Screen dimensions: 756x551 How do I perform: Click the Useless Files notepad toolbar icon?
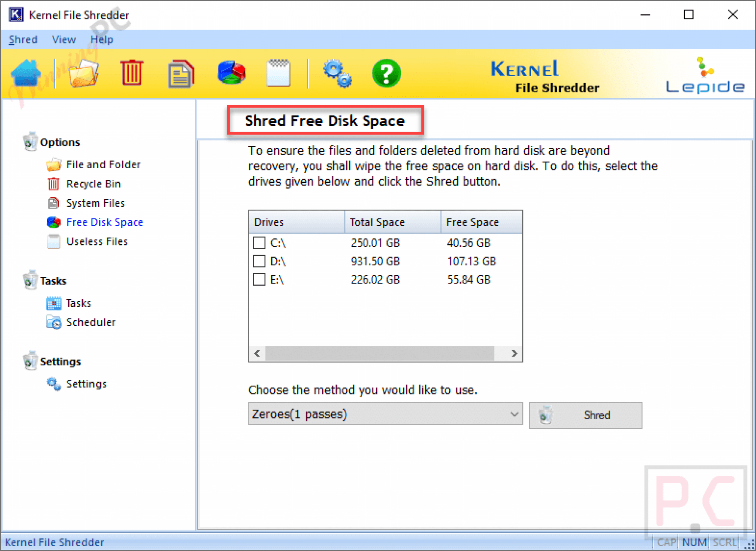[278, 73]
